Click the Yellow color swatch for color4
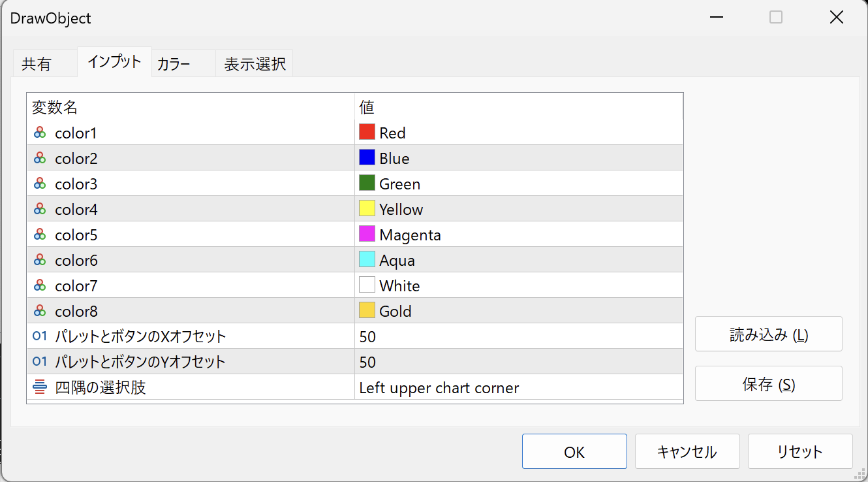 [x=367, y=209]
